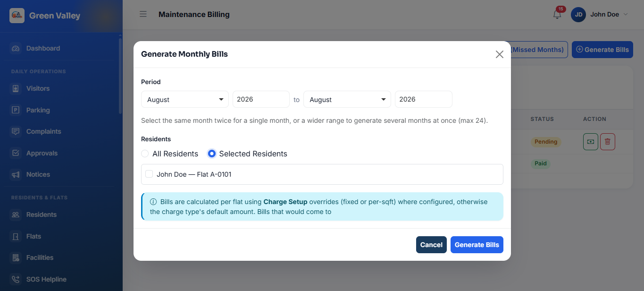This screenshot has height=291, width=644.
Task: Click the Parking sidebar icon
Action: [x=16, y=110]
